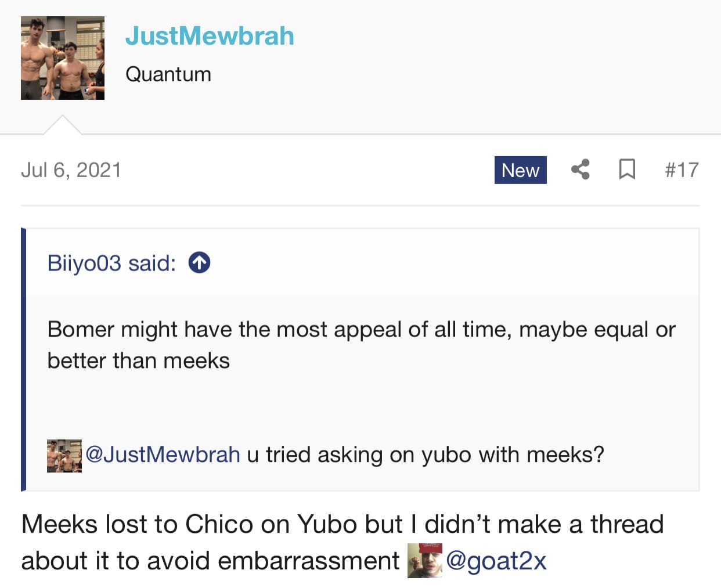Click the reply text about Meeks and Chico
This screenshot has width=721, height=588.
(x=343, y=542)
